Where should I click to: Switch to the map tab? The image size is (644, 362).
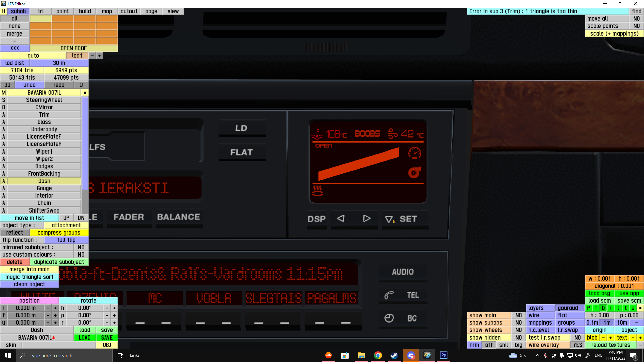107,11
